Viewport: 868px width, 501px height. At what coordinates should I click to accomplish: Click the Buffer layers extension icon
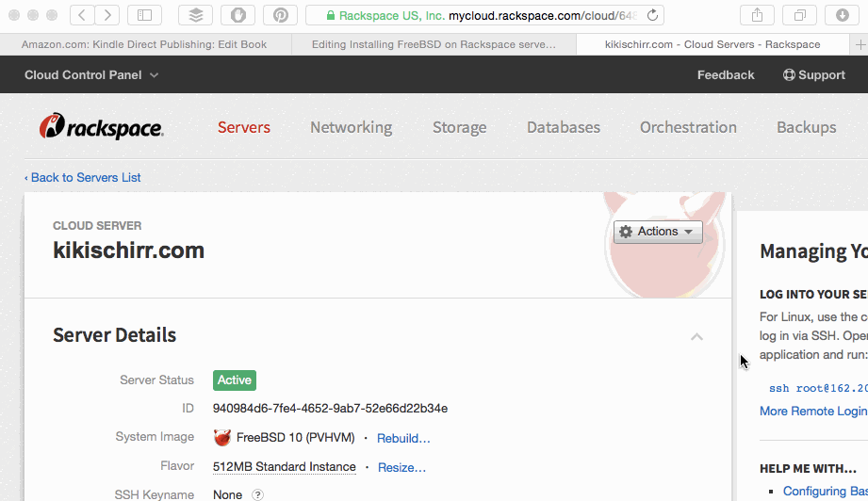click(195, 15)
